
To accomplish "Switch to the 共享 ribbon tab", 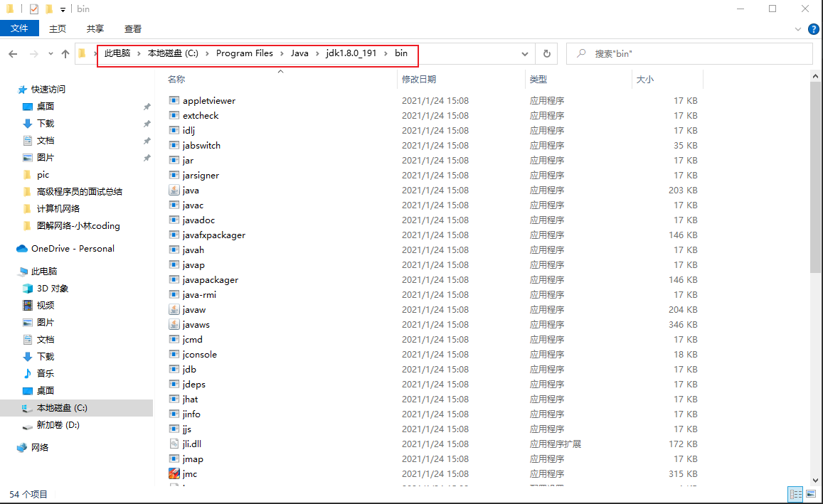I will point(95,28).
